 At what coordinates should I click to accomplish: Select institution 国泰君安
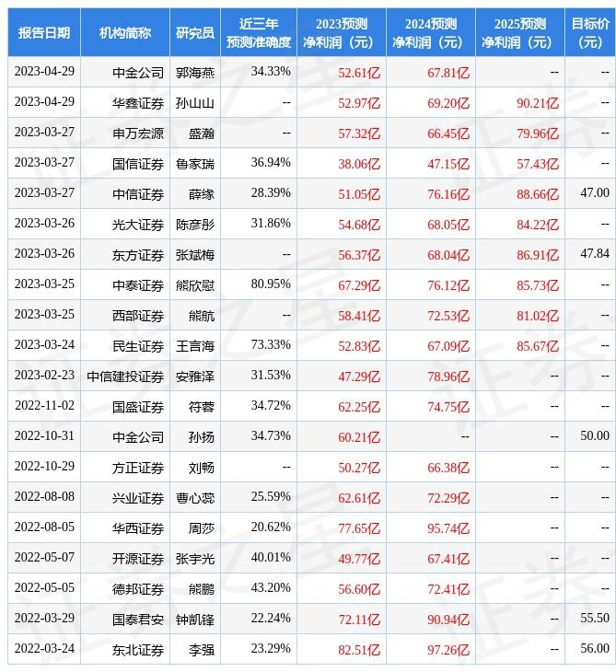138,620
